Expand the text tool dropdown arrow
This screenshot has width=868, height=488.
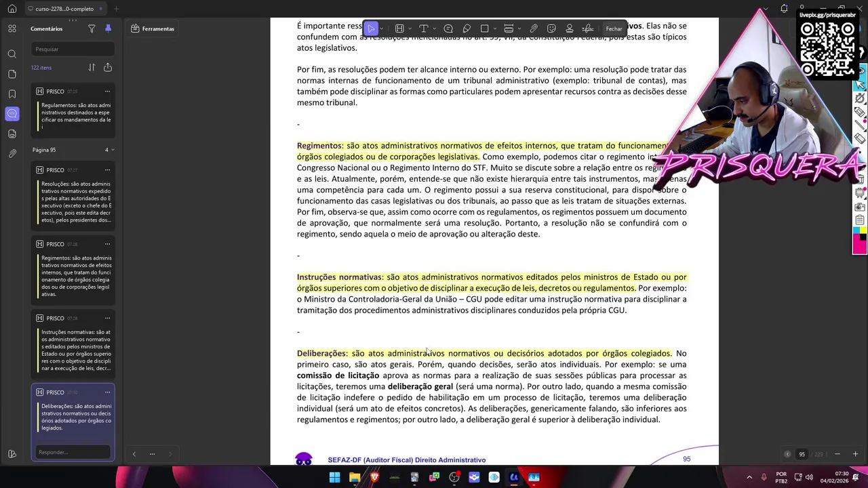tap(434, 28)
